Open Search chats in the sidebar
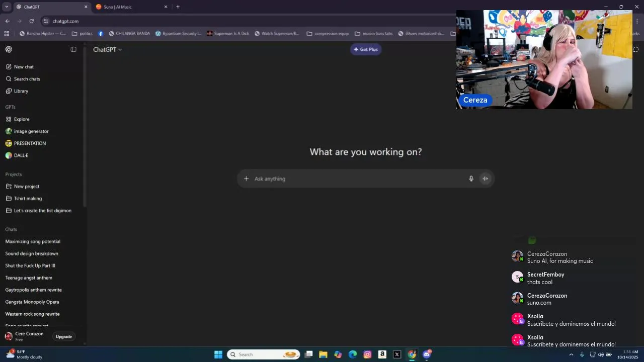The image size is (644, 362). click(23, 79)
